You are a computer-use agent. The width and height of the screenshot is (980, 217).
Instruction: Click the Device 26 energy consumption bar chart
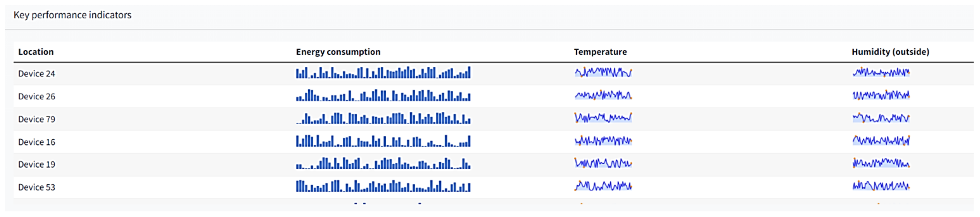pyautogui.click(x=383, y=95)
